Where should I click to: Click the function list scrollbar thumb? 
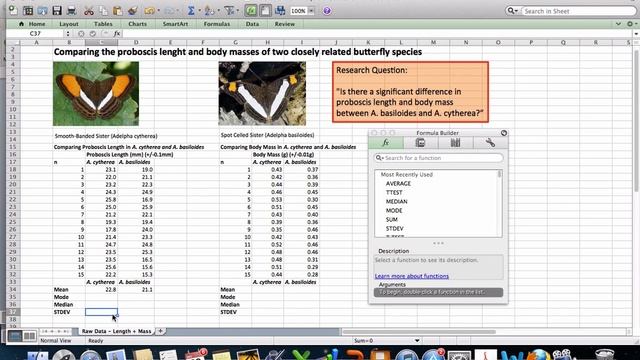(x=500, y=175)
